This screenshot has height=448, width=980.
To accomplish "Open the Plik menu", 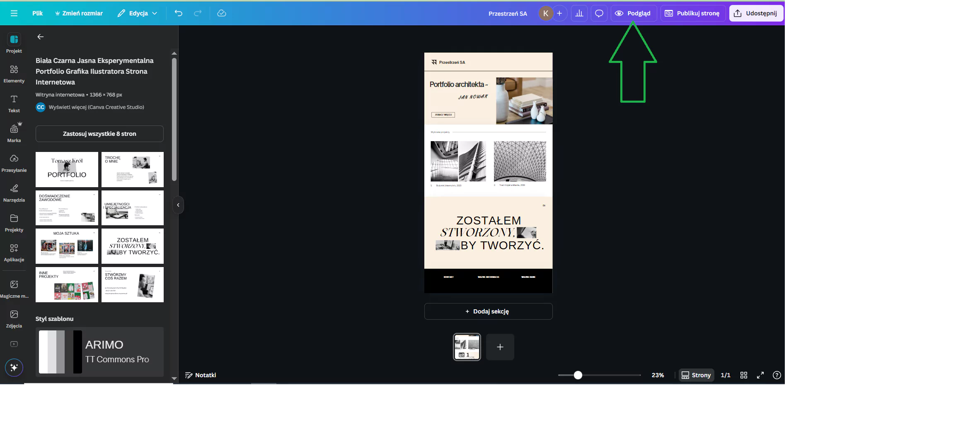I will (x=37, y=13).
